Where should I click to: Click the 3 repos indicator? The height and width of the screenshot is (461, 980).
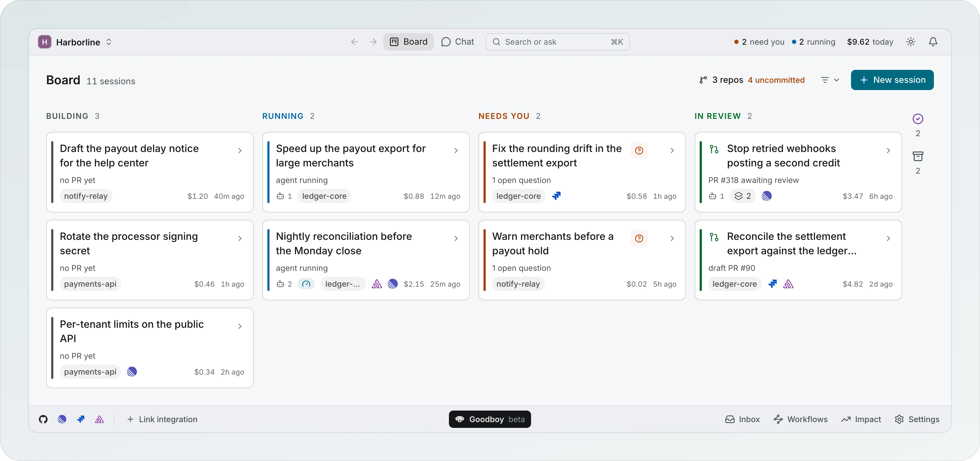721,80
